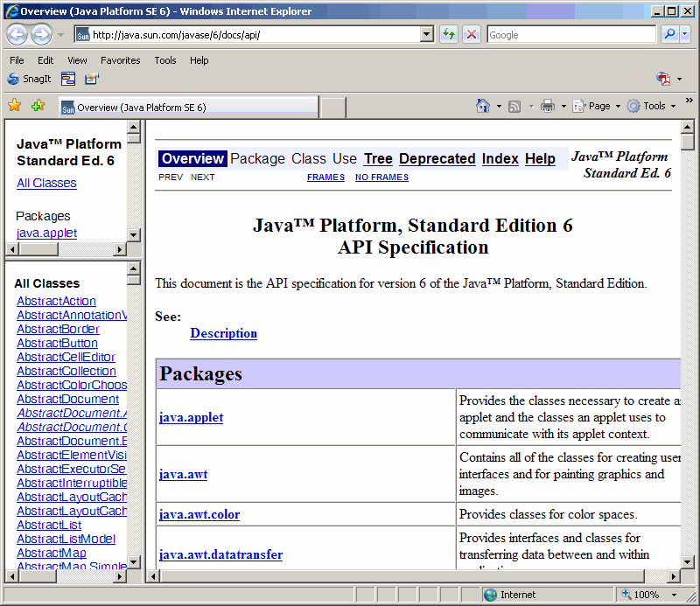Click the main page vertical scrollbar down arrow
Viewport: 700px width, 606px height.
(x=688, y=562)
